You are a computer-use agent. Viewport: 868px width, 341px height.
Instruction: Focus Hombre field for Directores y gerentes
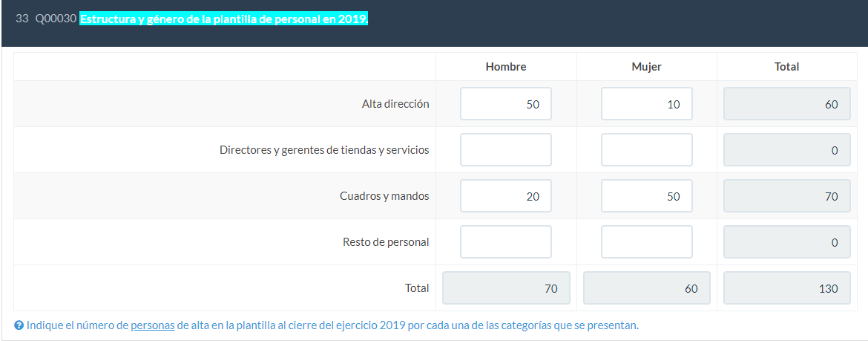coord(506,150)
